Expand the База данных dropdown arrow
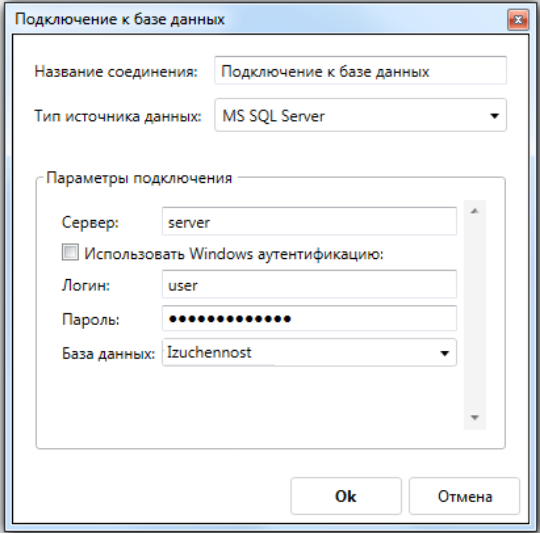Viewport: 540px width, 534px height. click(445, 353)
